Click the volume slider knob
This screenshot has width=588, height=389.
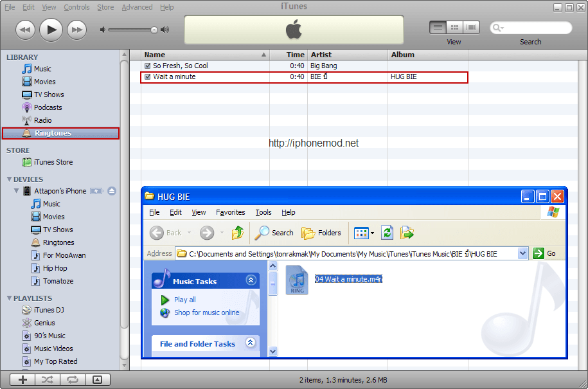coord(154,30)
